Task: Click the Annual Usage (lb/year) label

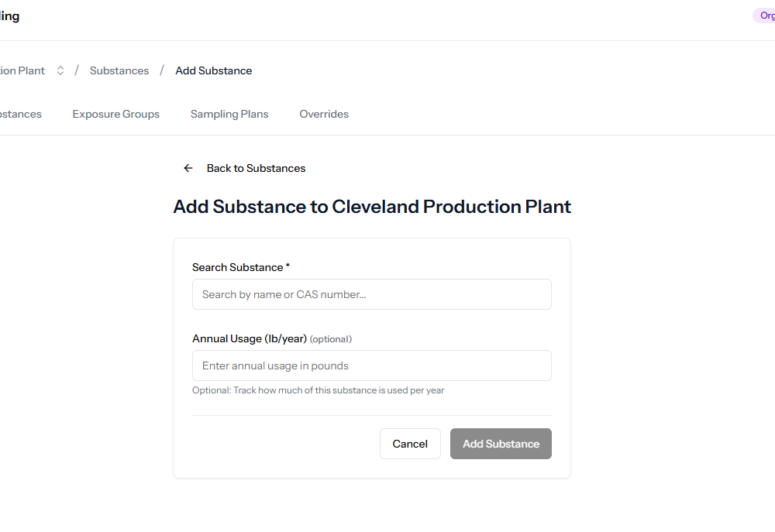Action: coord(250,338)
